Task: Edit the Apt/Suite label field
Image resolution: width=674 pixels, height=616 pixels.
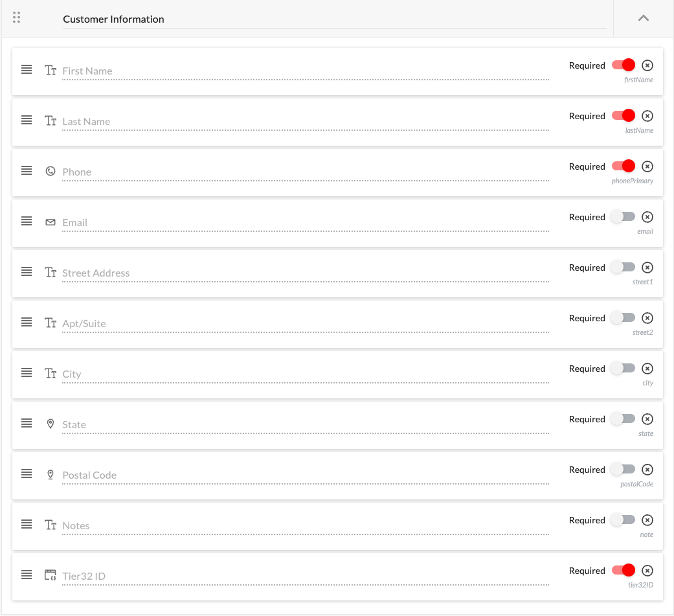Action: pyautogui.click(x=306, y=324)
